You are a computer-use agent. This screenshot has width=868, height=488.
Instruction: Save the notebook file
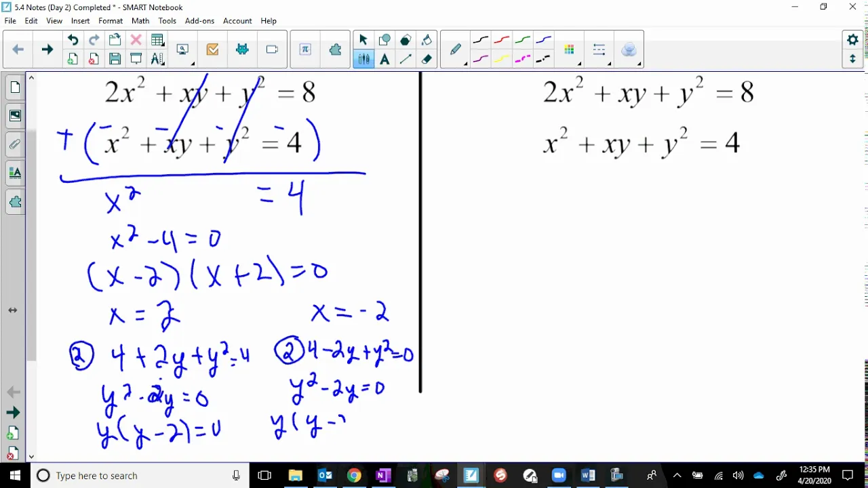[115, 59]
